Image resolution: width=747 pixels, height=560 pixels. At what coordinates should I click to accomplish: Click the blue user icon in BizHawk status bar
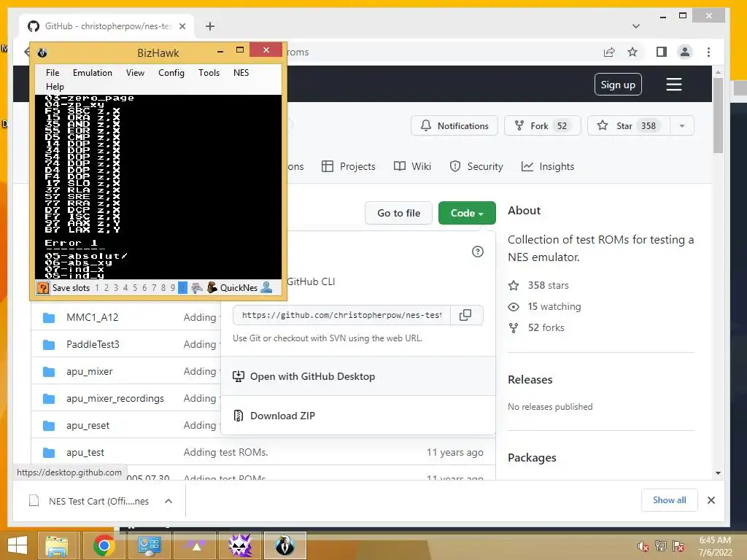pyautogui.click(x=267, y=287)
